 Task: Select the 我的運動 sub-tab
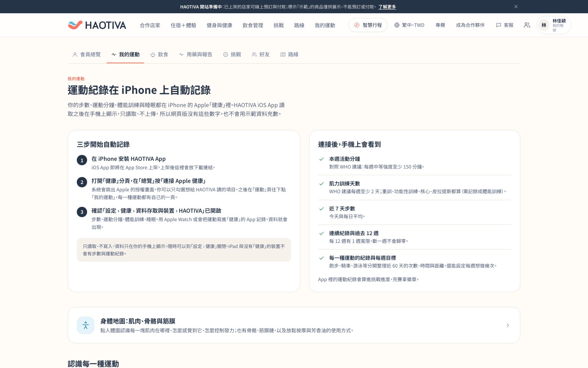(x=125, y=54)
